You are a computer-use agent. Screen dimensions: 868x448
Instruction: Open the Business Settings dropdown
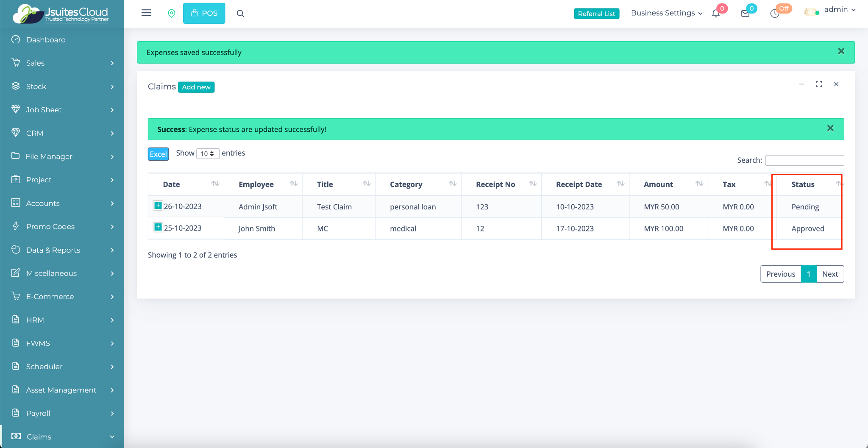(666, 13)
